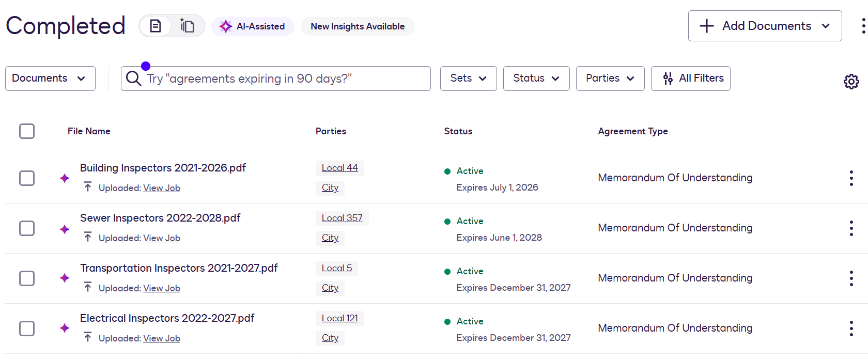Open row menu for Sewer Inspectors 2022-2028.pdf
Image resolution: width=868 pixels, height=359 pixels.
point(851,228)
